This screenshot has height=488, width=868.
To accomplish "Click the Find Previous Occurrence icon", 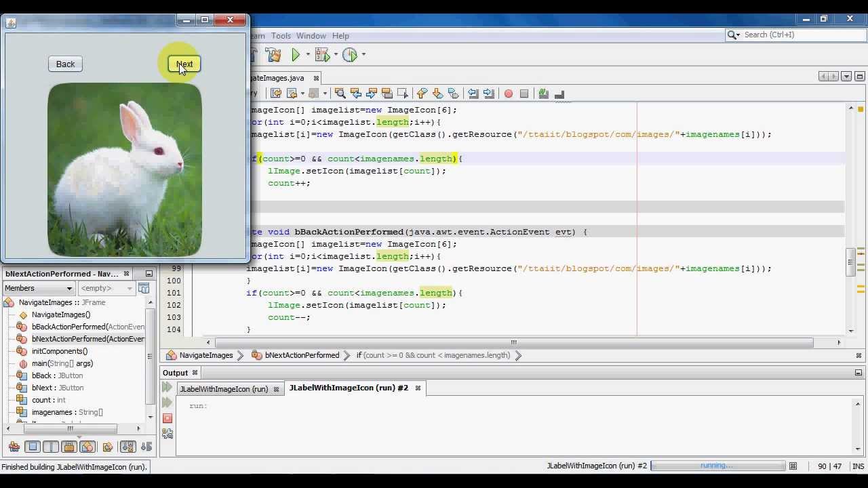I will coord(356,94).
